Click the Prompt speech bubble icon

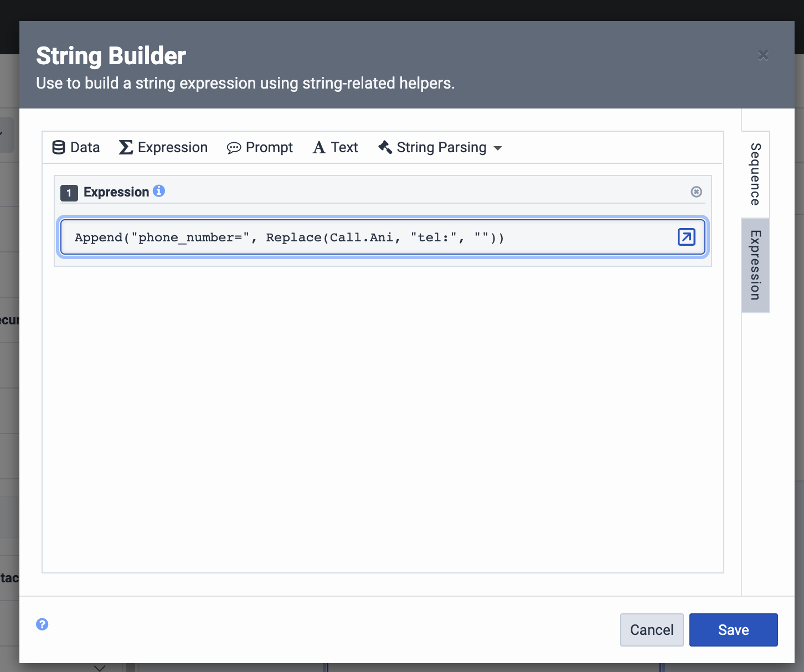(234, 148)
